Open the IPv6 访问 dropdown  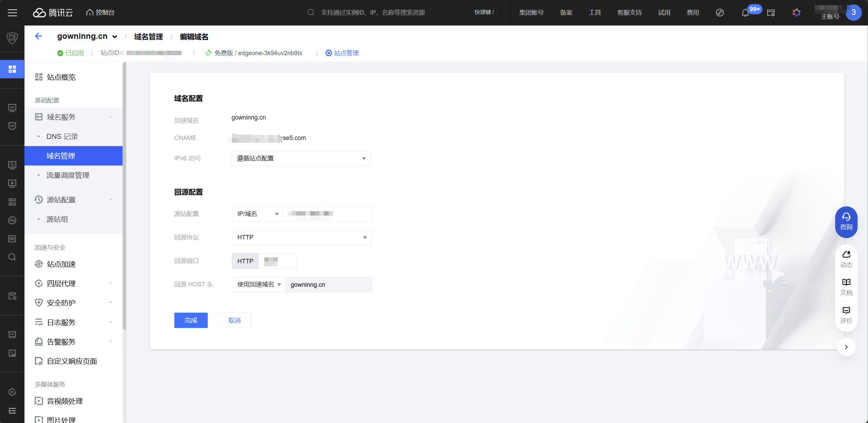300,158
